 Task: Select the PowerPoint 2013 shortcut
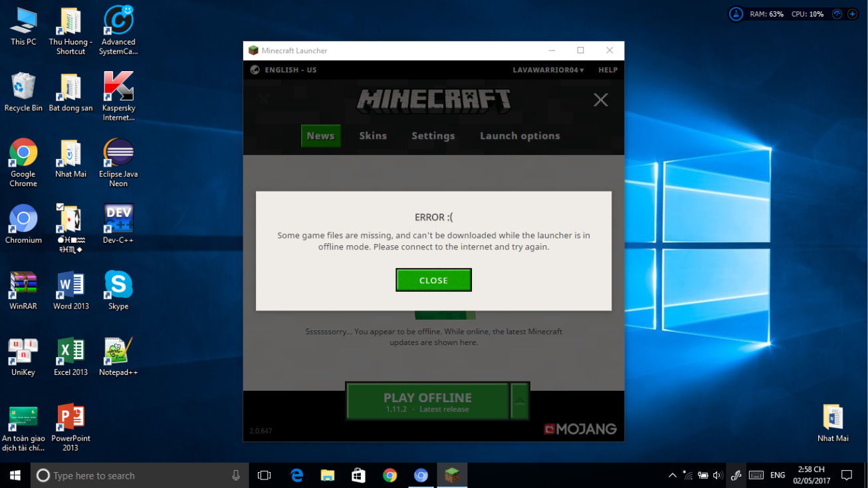click(x=70, y=427)
